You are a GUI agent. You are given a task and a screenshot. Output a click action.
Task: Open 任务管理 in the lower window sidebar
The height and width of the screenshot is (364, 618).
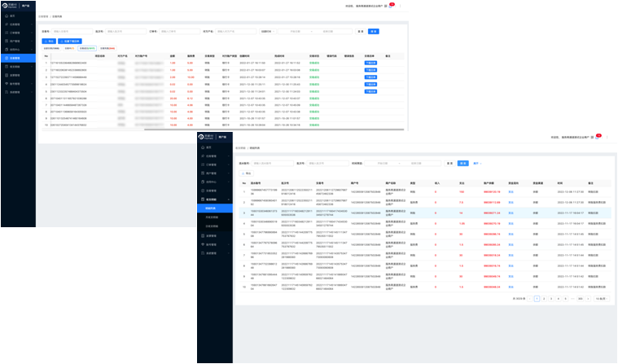point(215,156)
